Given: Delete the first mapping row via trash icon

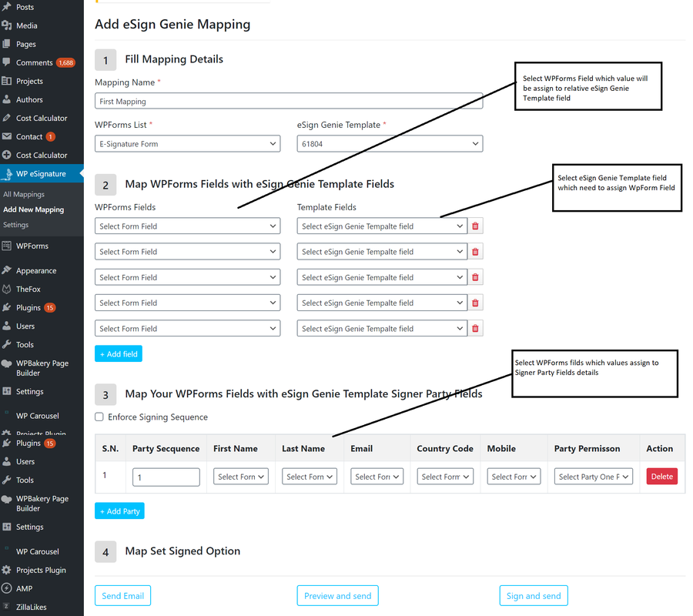Looking at the screenshot, I should 476,226.
